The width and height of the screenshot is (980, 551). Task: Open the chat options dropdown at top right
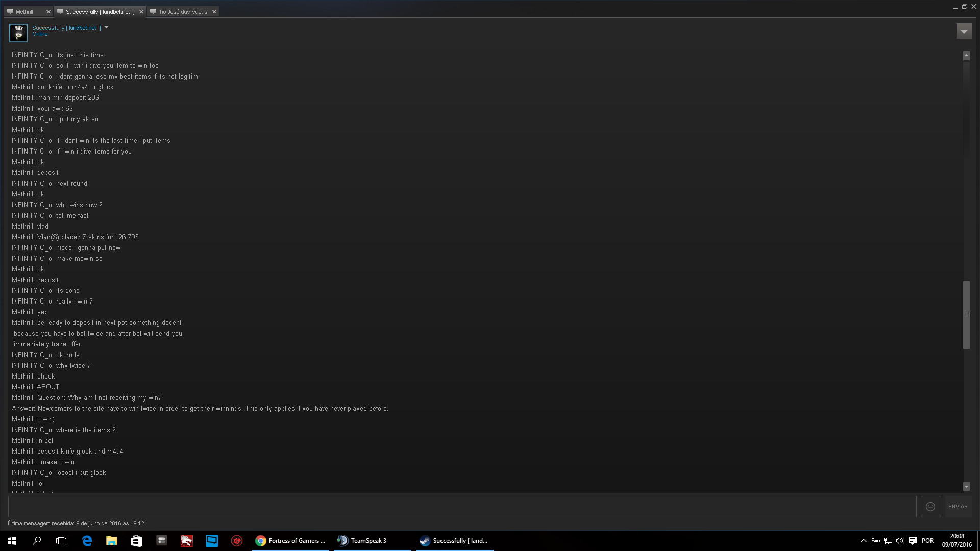[964, 32]
